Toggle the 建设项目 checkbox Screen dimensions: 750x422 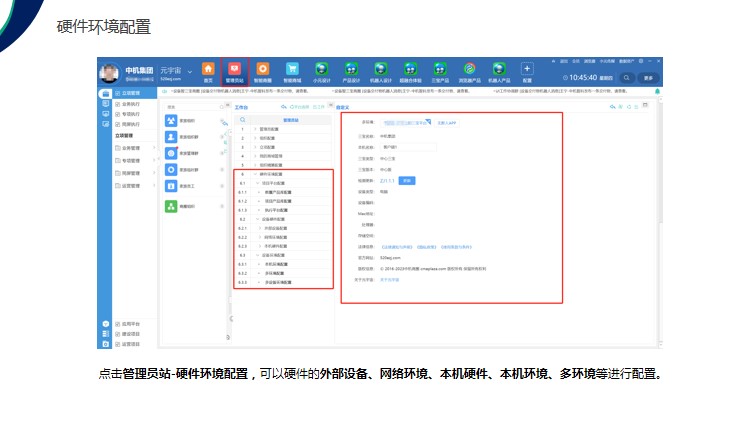[x=118, y=334]
